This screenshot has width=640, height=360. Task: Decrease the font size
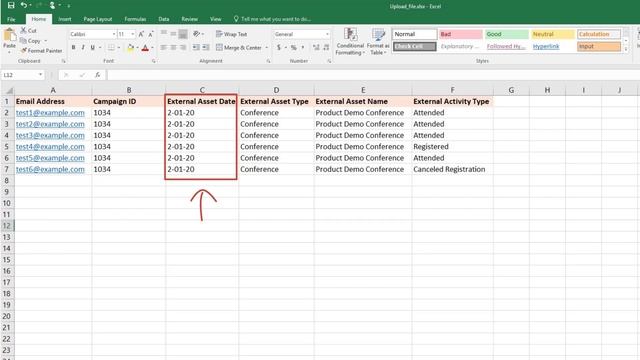pos(151,34)
